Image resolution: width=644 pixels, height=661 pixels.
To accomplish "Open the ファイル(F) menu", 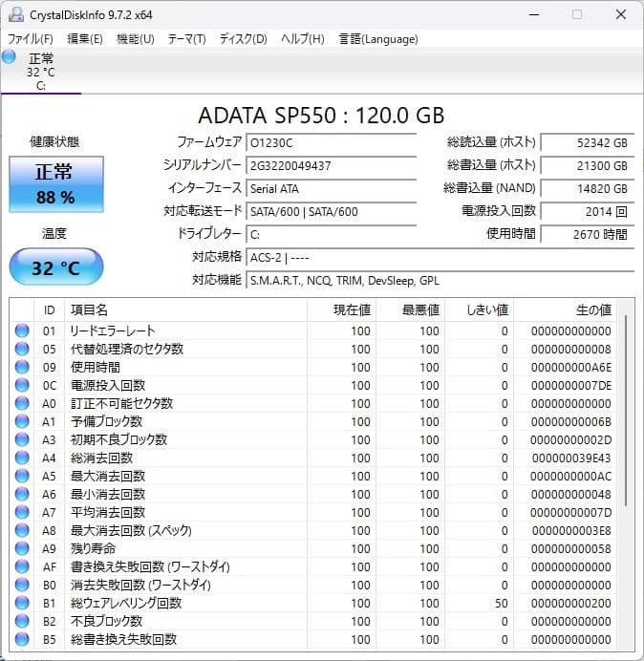I will click(31, 39).
